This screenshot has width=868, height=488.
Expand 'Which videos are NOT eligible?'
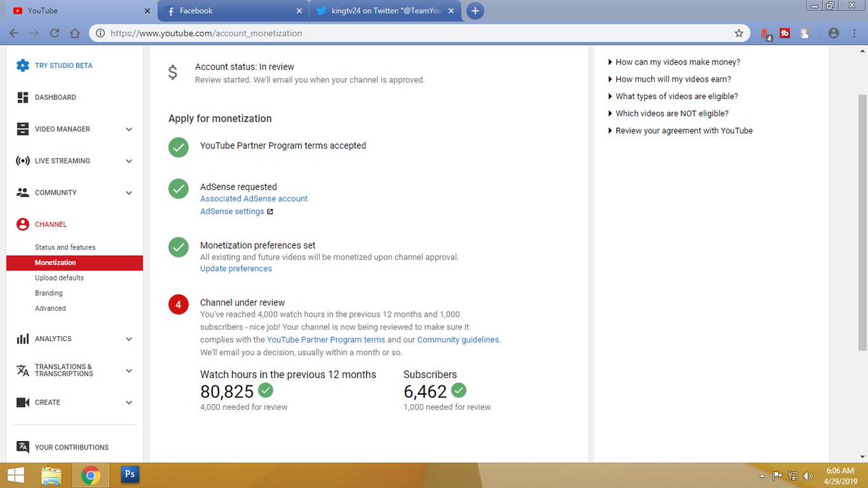click(668, 114)
